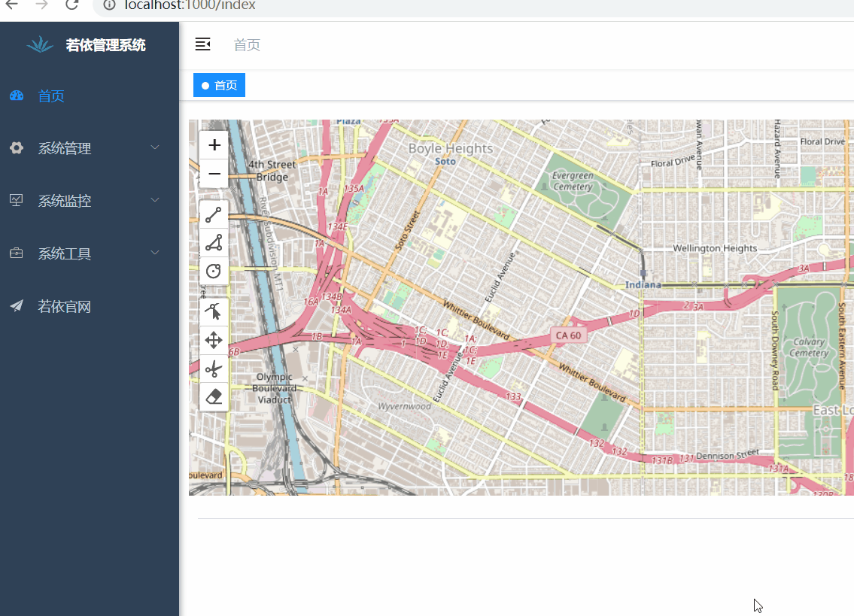The height and width of the screenshot is (616, 854).
Task: Expand the 系统管理 menu chevron
Action: tap(155, 147)
